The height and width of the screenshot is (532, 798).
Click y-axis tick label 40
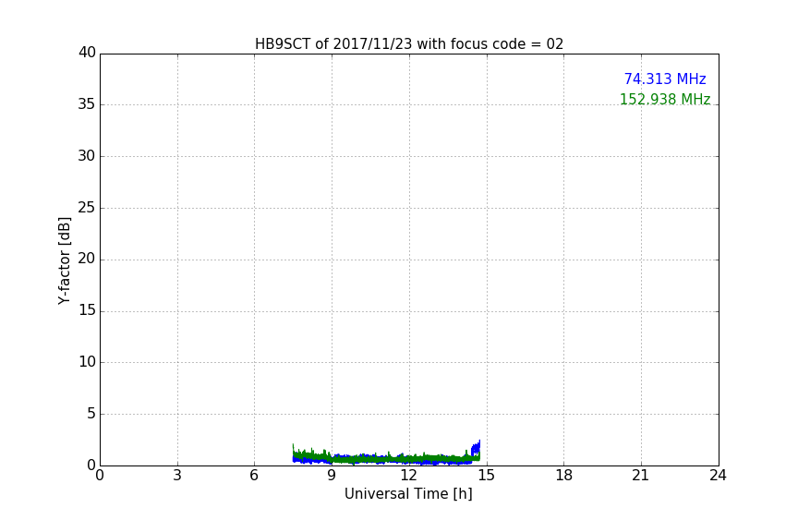(87, 53)
